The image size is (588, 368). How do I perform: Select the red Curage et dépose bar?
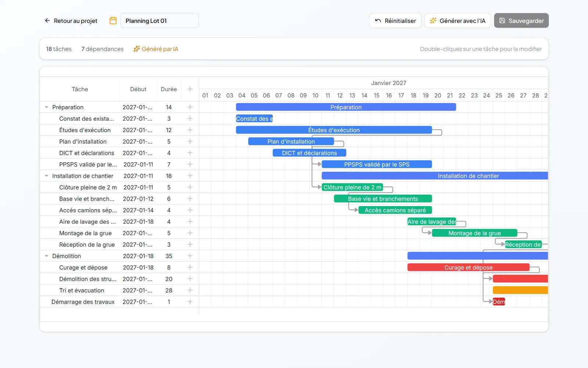pos(468,268)
